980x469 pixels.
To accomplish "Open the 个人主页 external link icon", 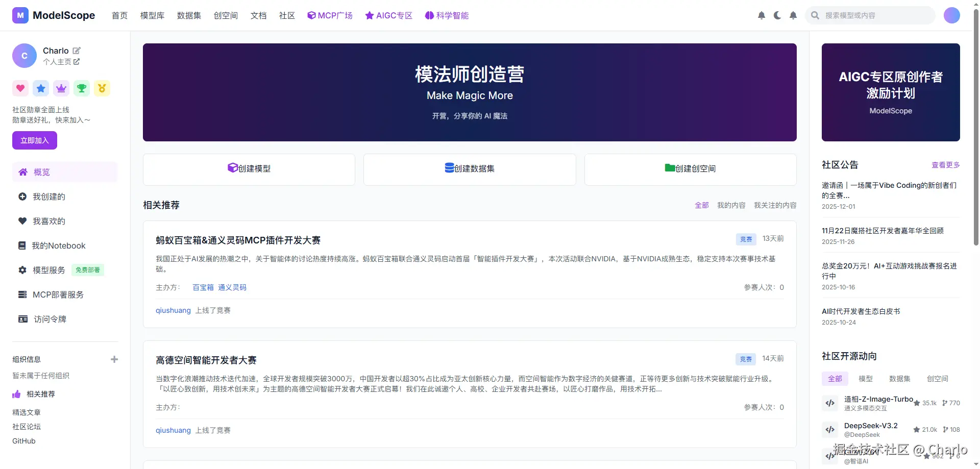I will coord(77,62).
